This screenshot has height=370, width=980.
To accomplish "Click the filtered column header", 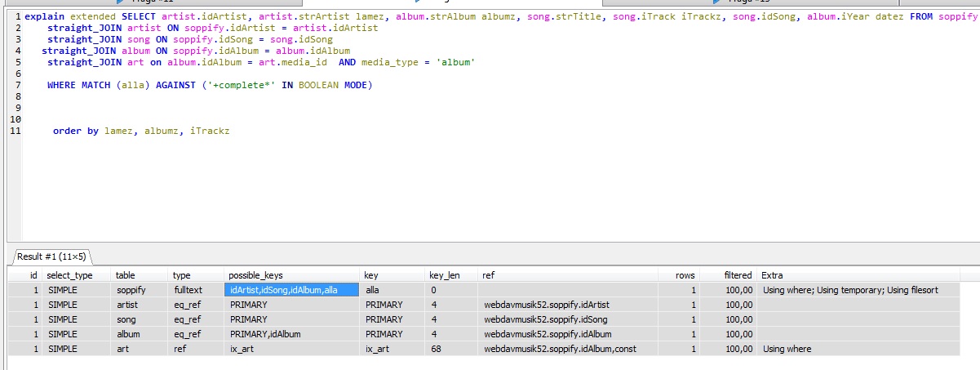I will coord(728,275).
